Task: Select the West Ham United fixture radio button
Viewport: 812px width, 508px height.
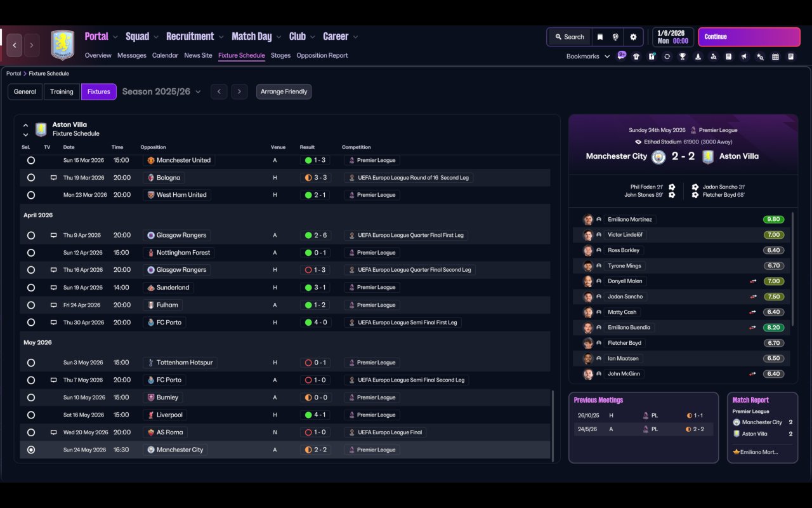Action: coord(31,195)
